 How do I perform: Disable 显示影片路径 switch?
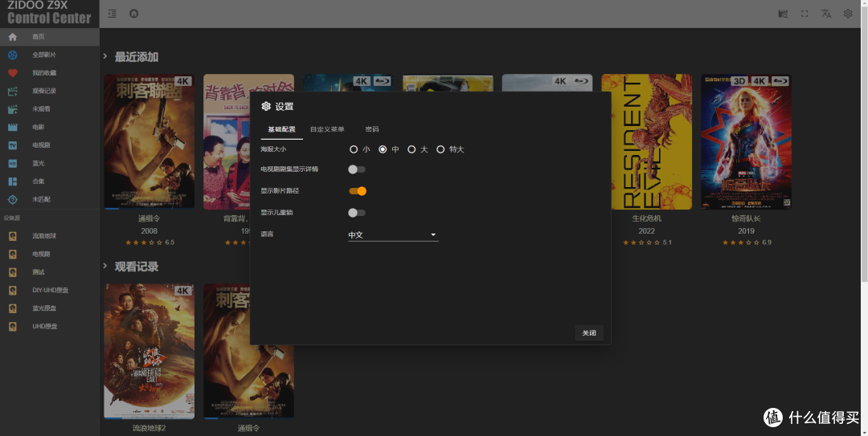coord(357,191)
